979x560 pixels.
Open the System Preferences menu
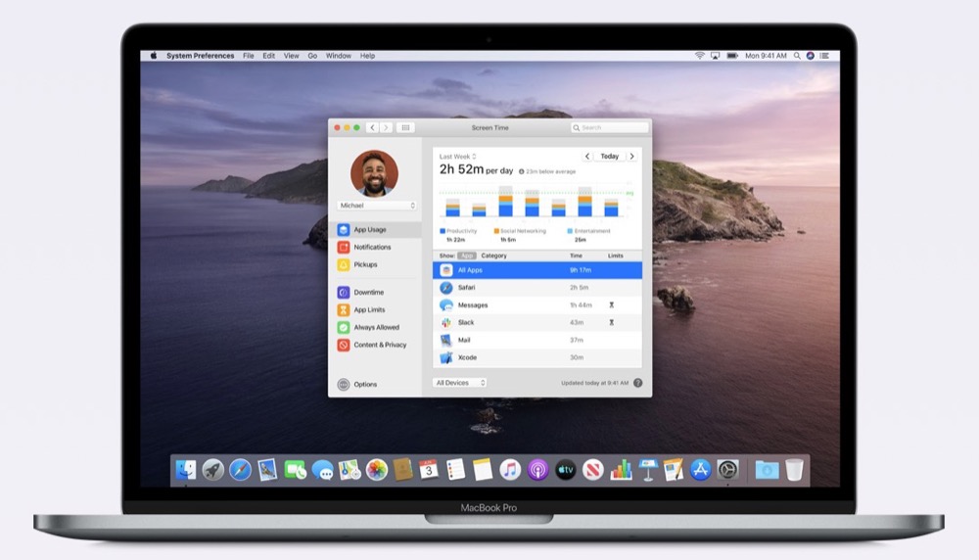point(200,56)
